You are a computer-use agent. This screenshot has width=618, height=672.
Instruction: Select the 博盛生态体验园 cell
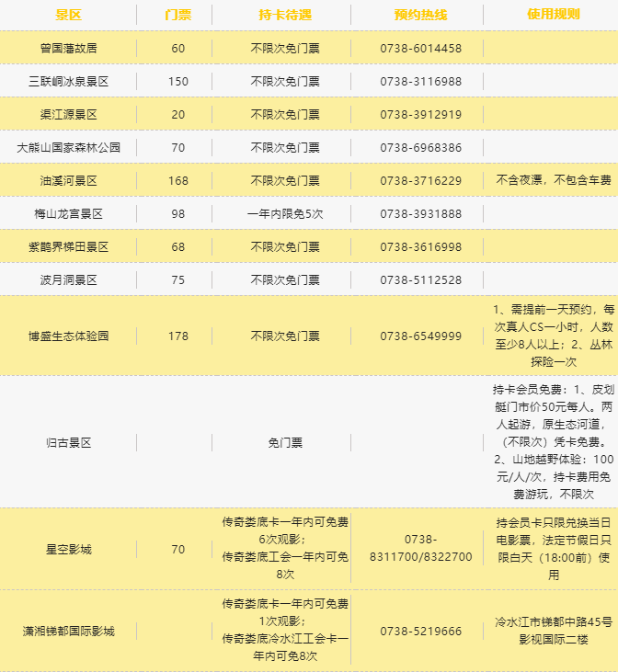point(69,336)
